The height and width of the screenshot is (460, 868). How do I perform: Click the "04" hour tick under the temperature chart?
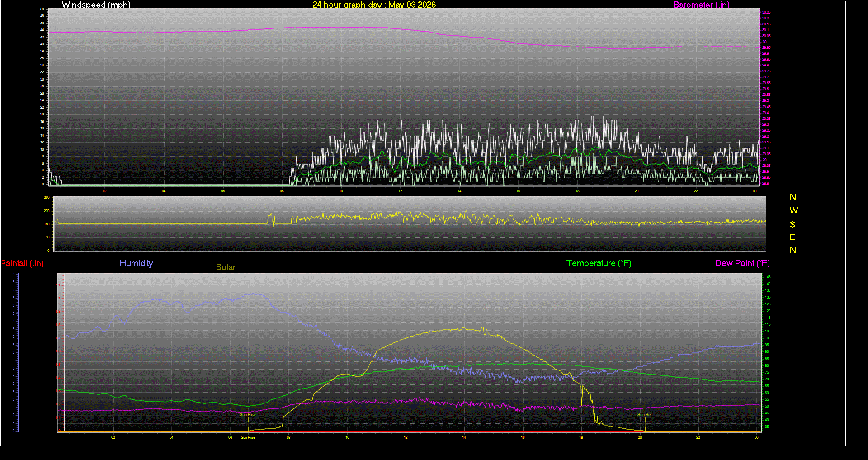(x=171, y=437)
